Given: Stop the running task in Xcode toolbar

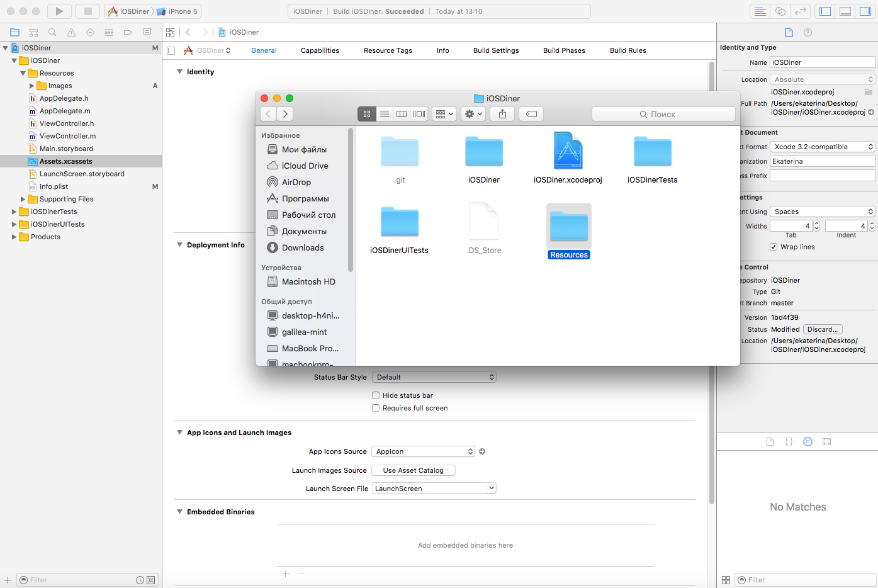Looking at the screenshot, I should (x=88, y=11).
